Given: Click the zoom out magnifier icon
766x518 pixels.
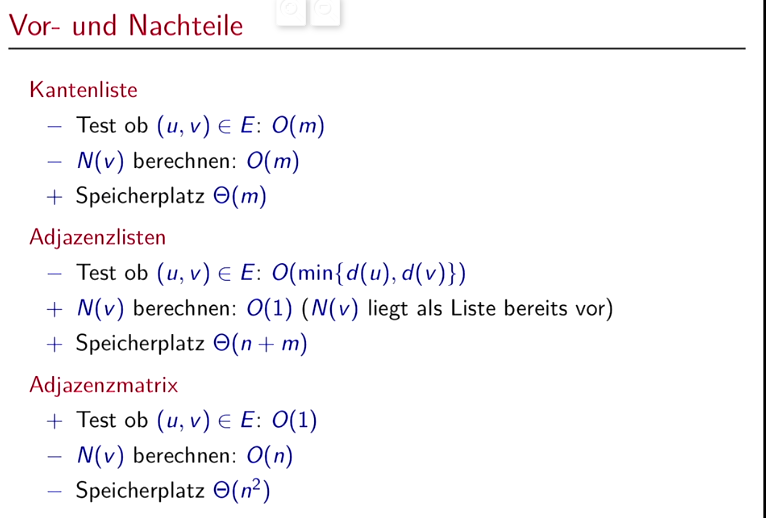Looking at the screenshot, I should click(x=324, y=9).
